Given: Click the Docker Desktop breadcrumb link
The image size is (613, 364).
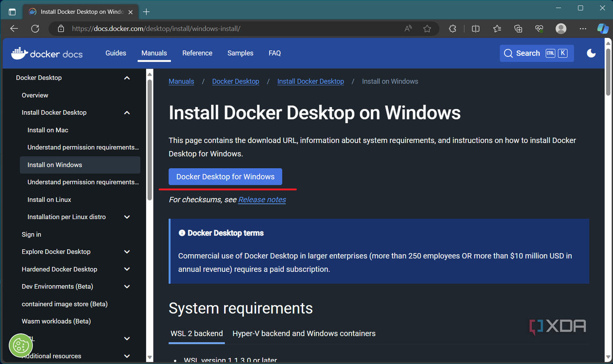Looking at the screenshot, I should [236, 81].
